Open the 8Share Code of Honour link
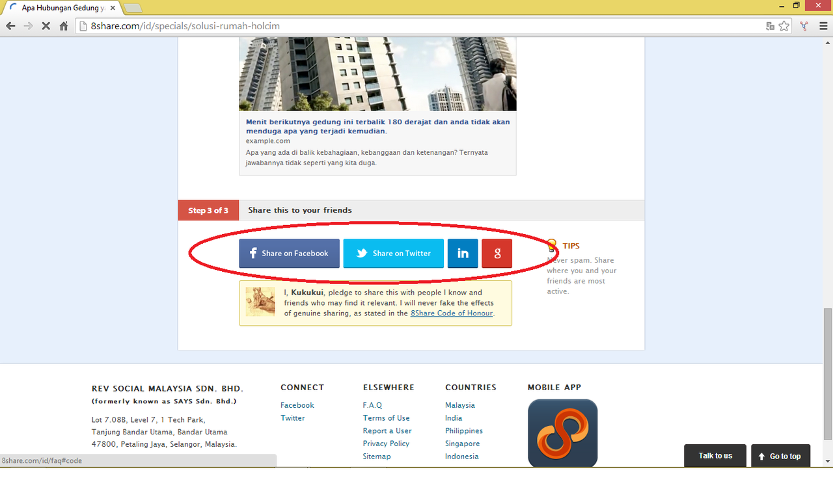The height and width of the screenshot is (504, 833). coord(452,313)
